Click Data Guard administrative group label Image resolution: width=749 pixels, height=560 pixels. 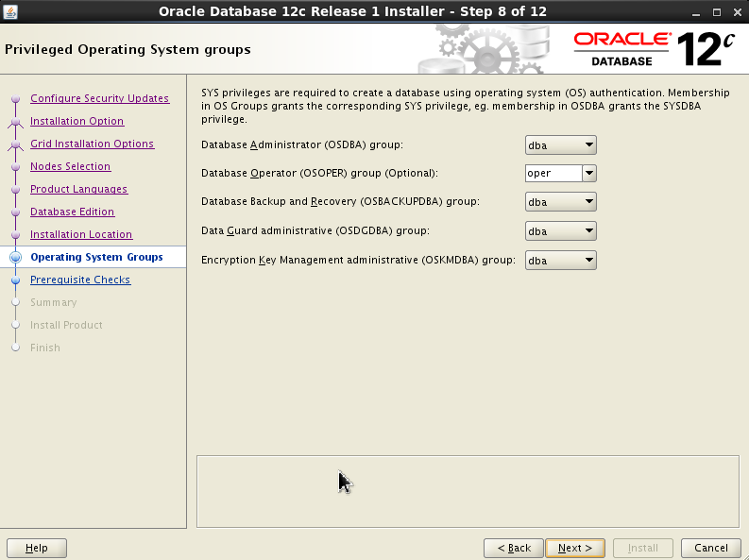point(315,230)
